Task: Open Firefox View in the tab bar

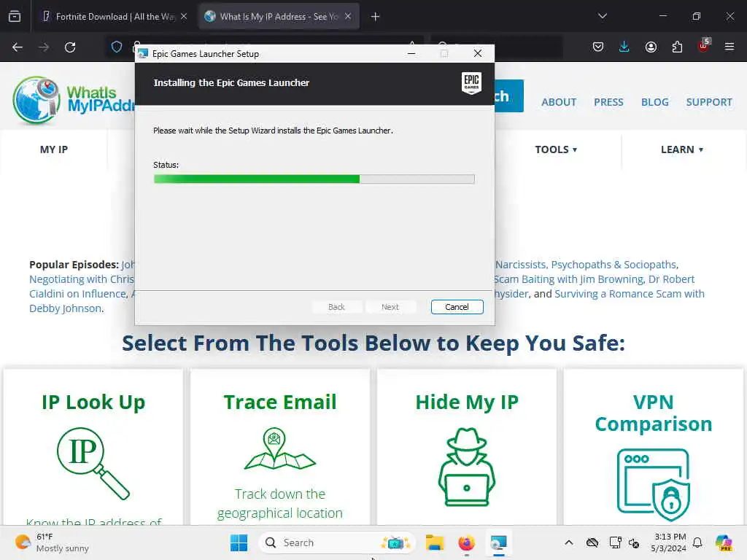Action: (x=15, y=16)
